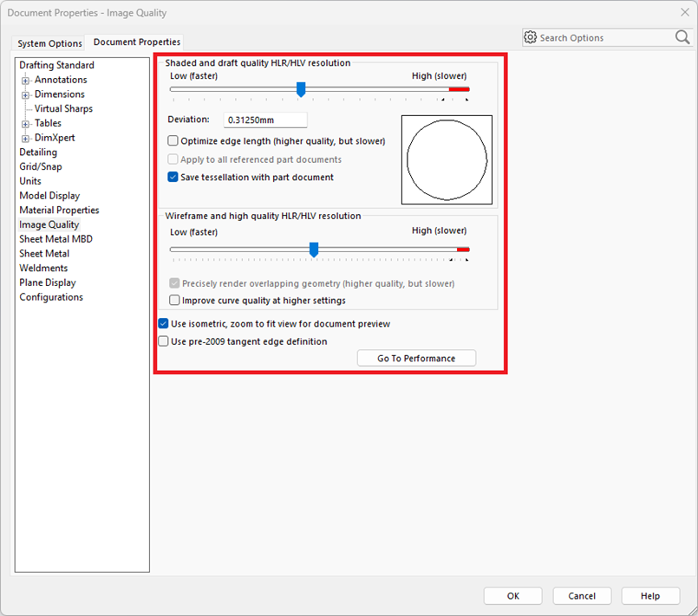Open the Weldments category
This screenshot has width=698, height=616.
(43, 269)
